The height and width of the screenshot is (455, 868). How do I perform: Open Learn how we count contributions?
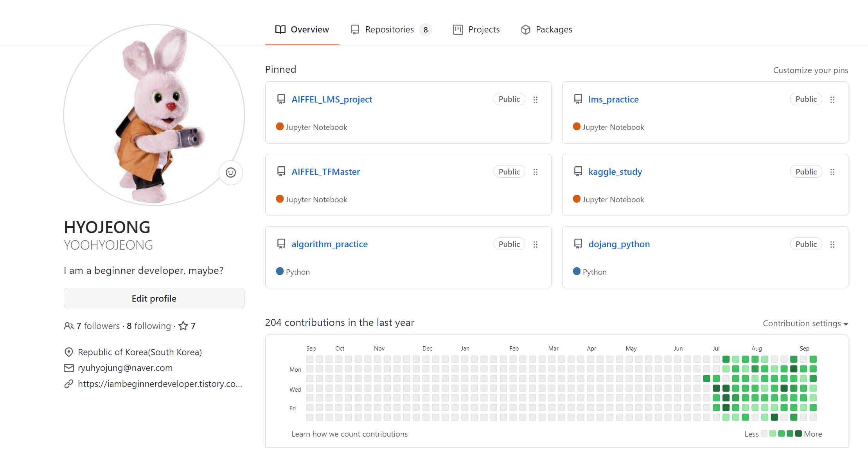(x=349, y=434)
